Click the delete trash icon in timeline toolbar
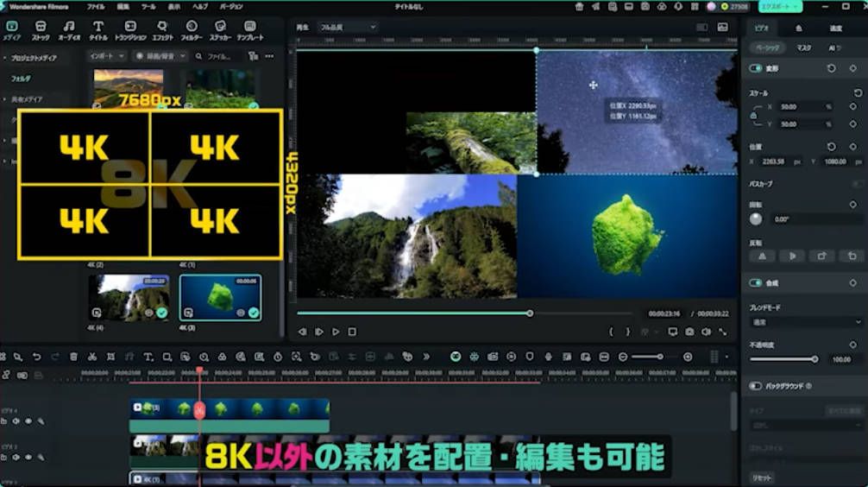868x487 pixels. (73, 357)
